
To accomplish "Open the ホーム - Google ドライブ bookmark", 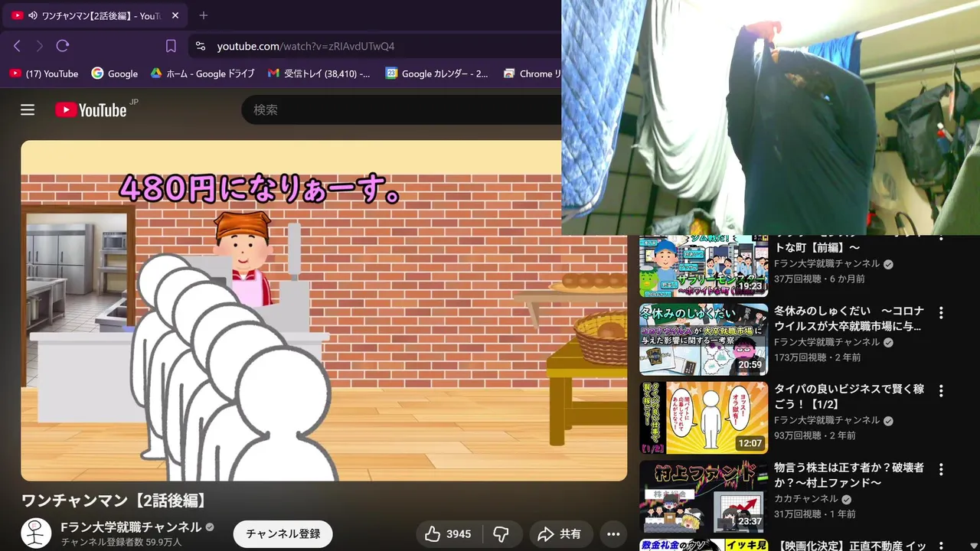I will (x=202, y=73).
